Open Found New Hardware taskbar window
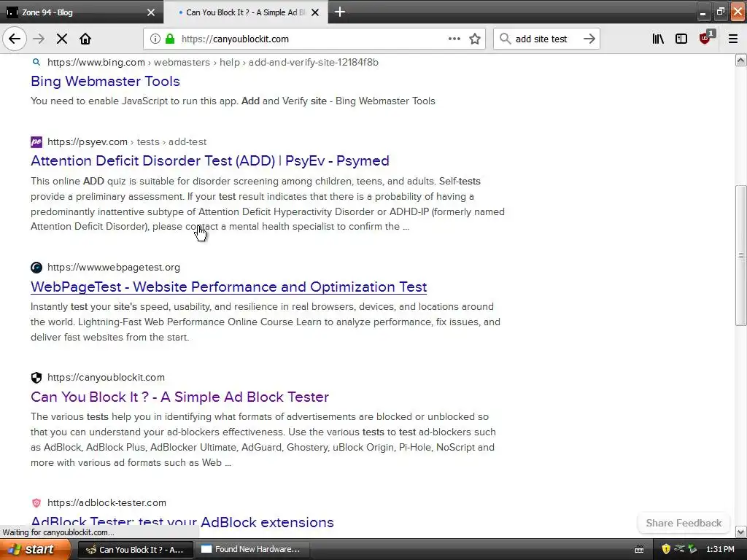This screenshot has height=560, width=747. coord(252,550)
